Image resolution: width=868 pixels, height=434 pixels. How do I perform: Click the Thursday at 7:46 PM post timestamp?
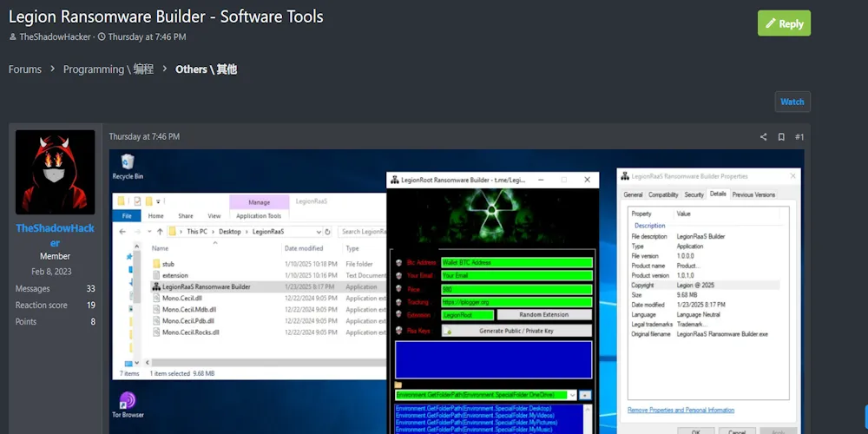(x=144, y=137)
